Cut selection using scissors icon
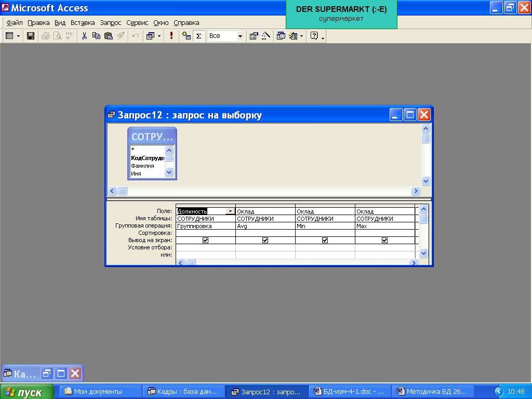 (x=85, y=36)
